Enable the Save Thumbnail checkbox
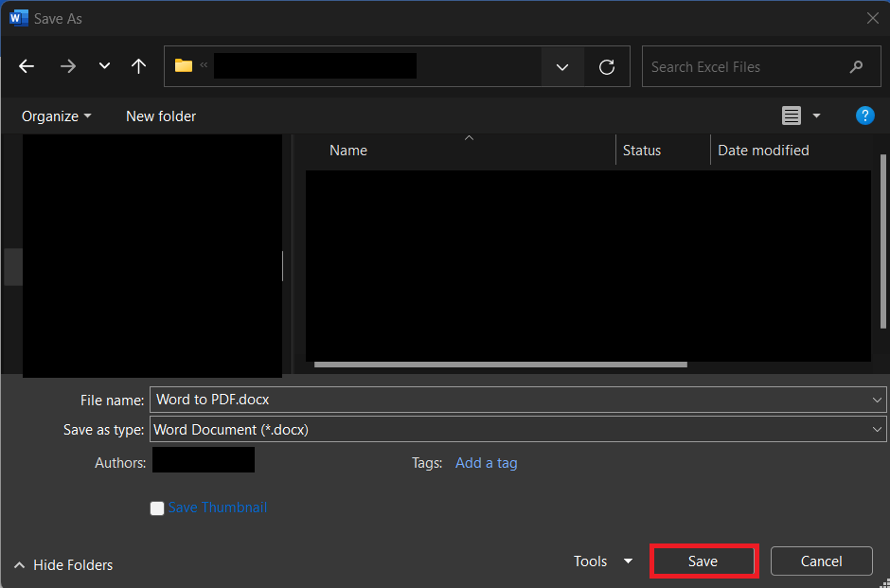890x588 pixels. point(156,508)
